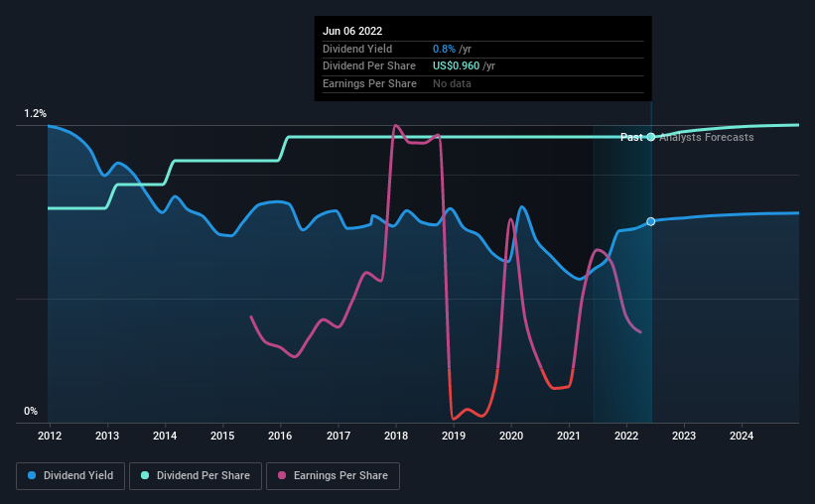Select the 2012 label on the x-axis
This screenshot has height=504, width=815.
[x=50, y=436]
